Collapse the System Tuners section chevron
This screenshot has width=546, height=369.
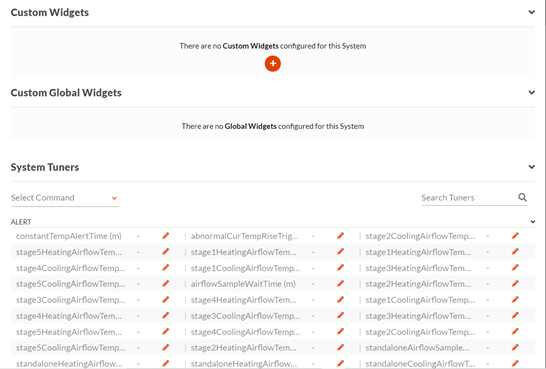531,167
